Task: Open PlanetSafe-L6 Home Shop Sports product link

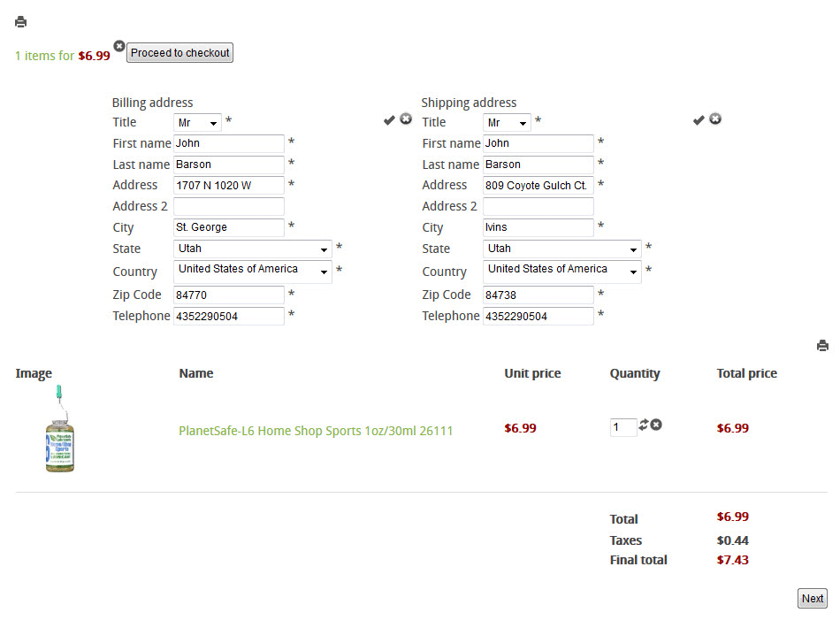Action: click(x=316, y=431)
